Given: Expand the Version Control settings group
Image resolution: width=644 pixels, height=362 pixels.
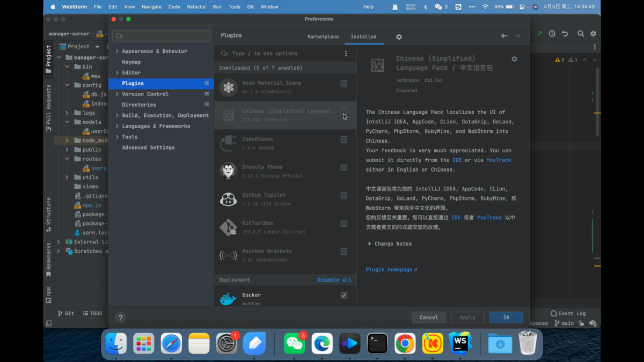Looking at the screenshot, I should 117,94.
